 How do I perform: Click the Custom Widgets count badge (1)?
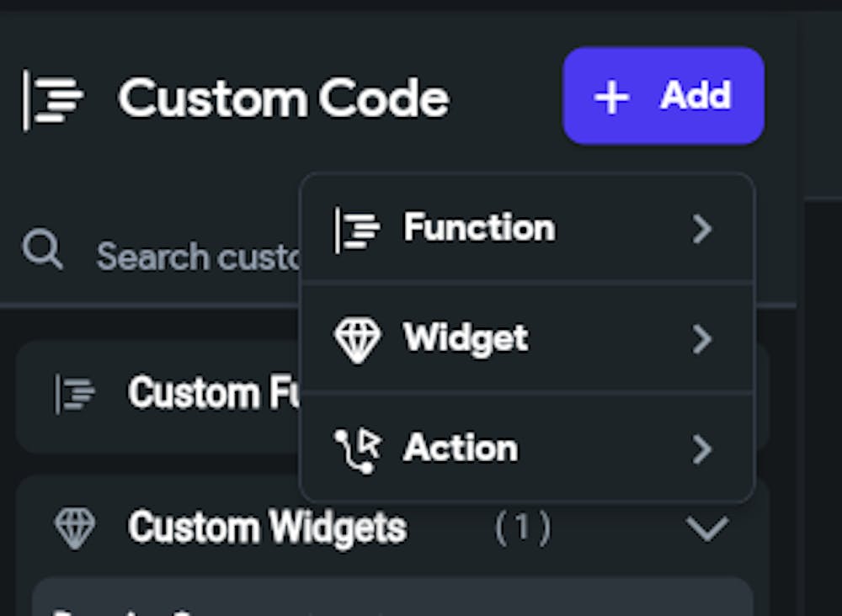click(x=523, y=528)
